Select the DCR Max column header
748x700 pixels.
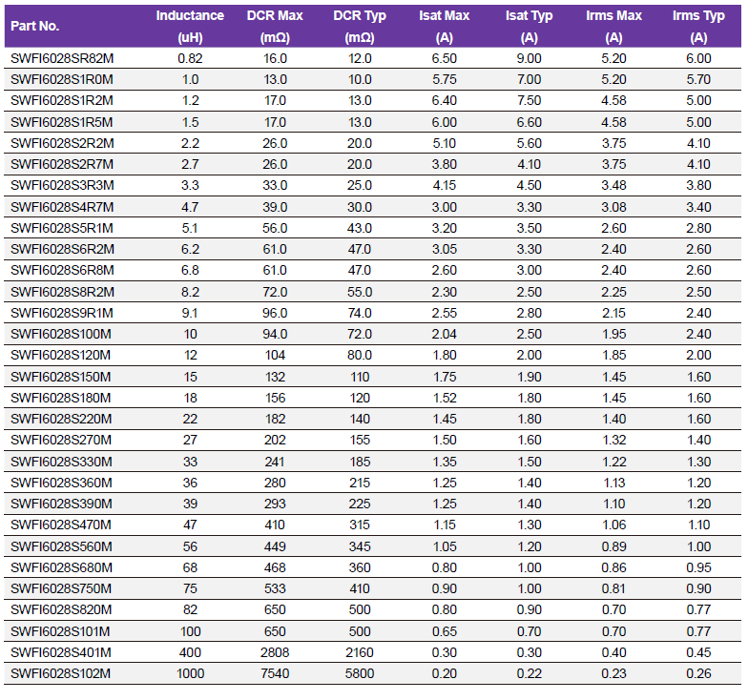tap(275, 27)
